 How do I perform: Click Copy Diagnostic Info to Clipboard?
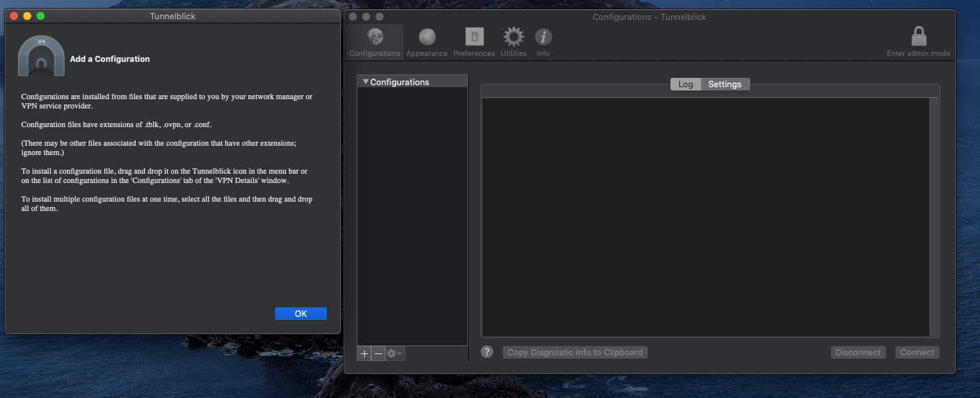(575, 352)
